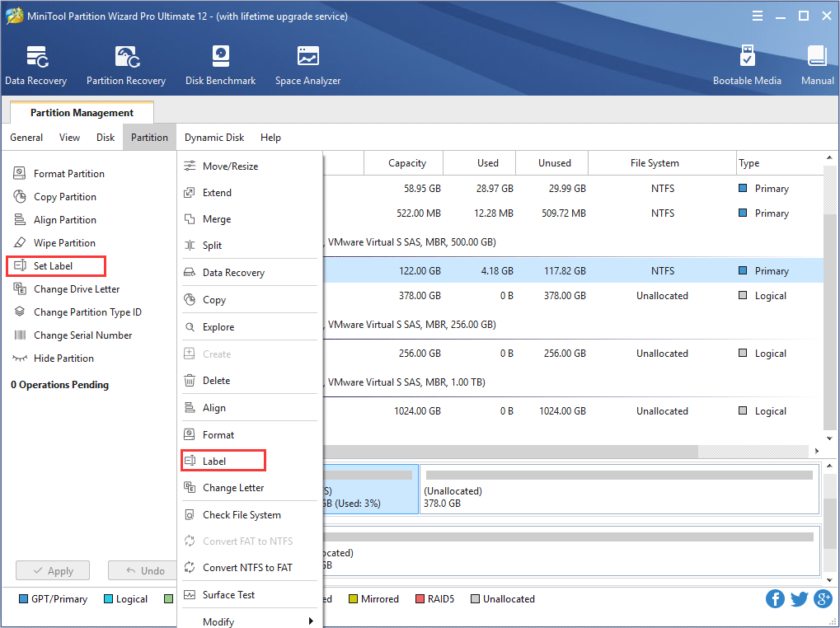Open the Manual
This screenshot has width=840, height=628.
(x=816, y=64)
